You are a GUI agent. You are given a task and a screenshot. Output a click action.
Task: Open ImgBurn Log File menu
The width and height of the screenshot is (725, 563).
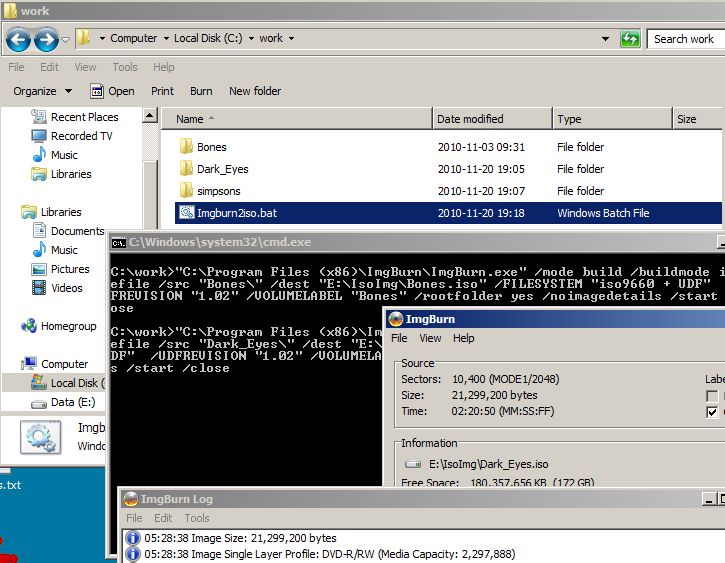tap(134, 518)
